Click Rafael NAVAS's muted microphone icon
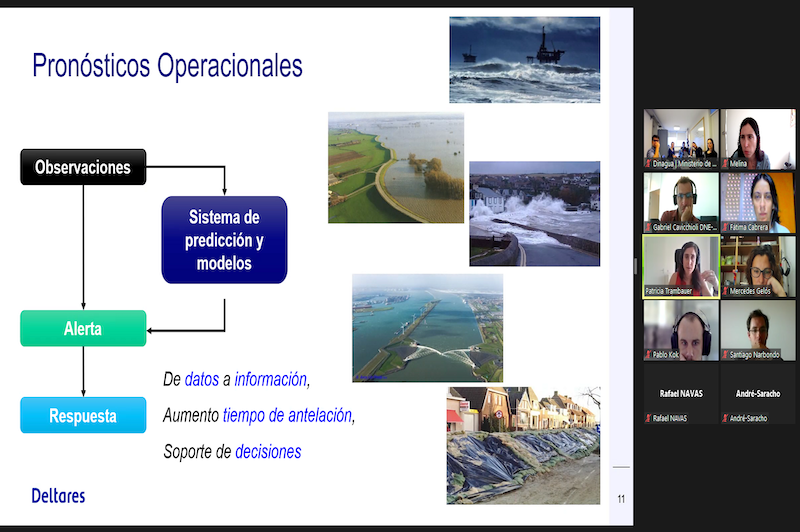800x532 pixels. coord(648,418)
